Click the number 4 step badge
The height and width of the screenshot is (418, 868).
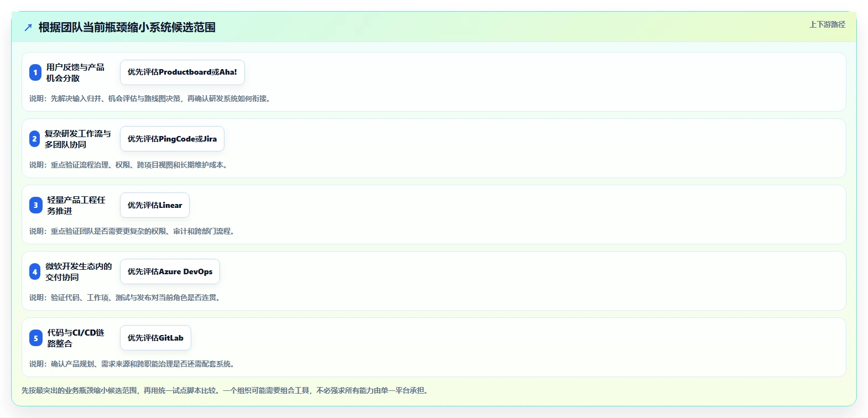[x=35, y=271]
